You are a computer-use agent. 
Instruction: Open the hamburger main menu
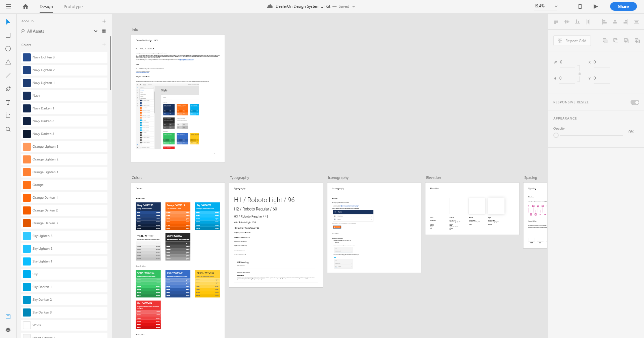pyautogui.click(x=8, y=6)
